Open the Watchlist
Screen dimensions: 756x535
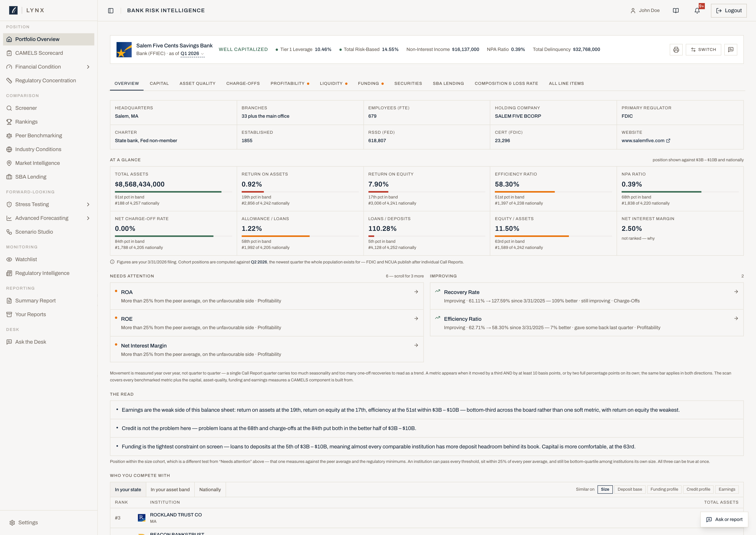[x=49, y=259]
